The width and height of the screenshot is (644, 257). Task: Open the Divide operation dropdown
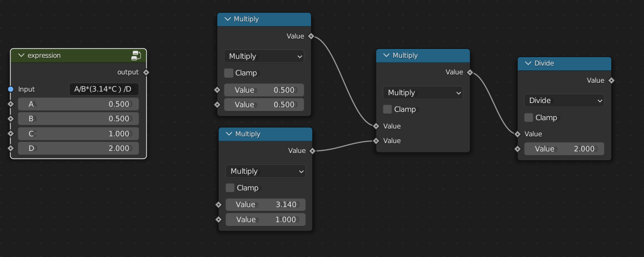tap(565, 100)
